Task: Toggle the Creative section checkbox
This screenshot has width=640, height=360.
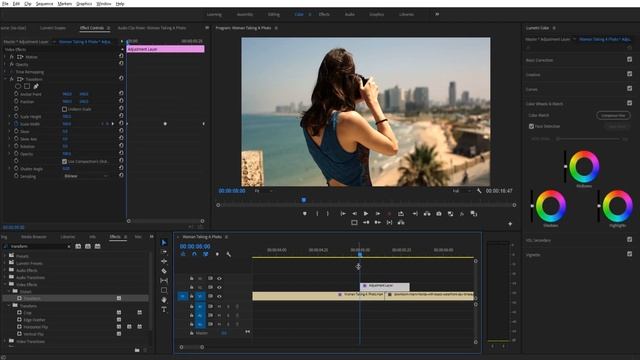Action: pos(629,74)
